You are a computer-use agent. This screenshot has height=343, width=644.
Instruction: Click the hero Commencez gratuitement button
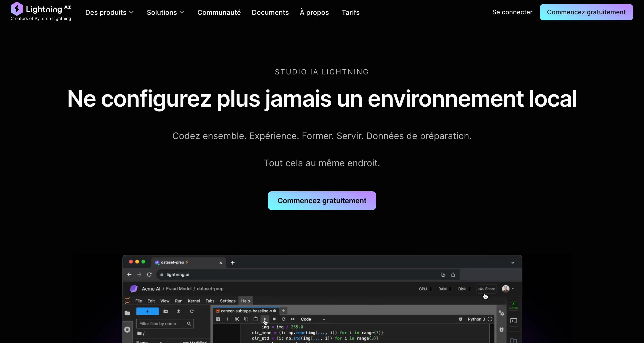(x=322, y=201)
